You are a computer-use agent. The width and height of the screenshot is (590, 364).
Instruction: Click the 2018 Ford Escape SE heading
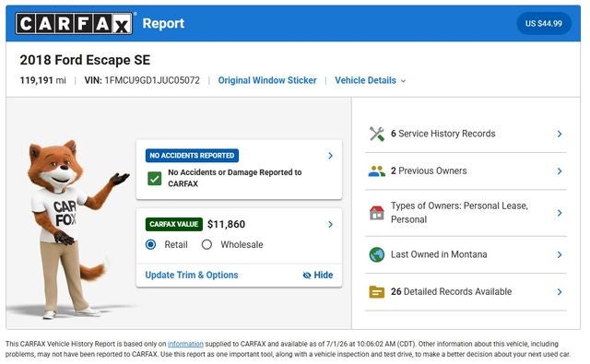pos(85,60)
